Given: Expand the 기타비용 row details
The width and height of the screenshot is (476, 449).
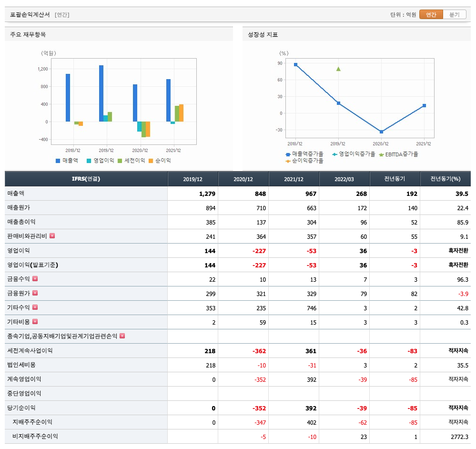Looking at the screenshot, I should [x=35, y=321].
